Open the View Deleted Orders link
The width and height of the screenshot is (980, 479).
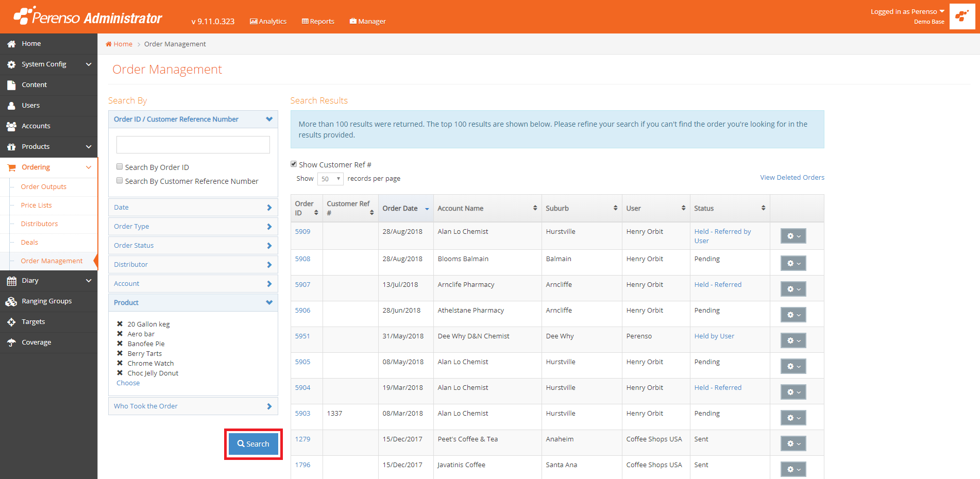coord(792,177)
